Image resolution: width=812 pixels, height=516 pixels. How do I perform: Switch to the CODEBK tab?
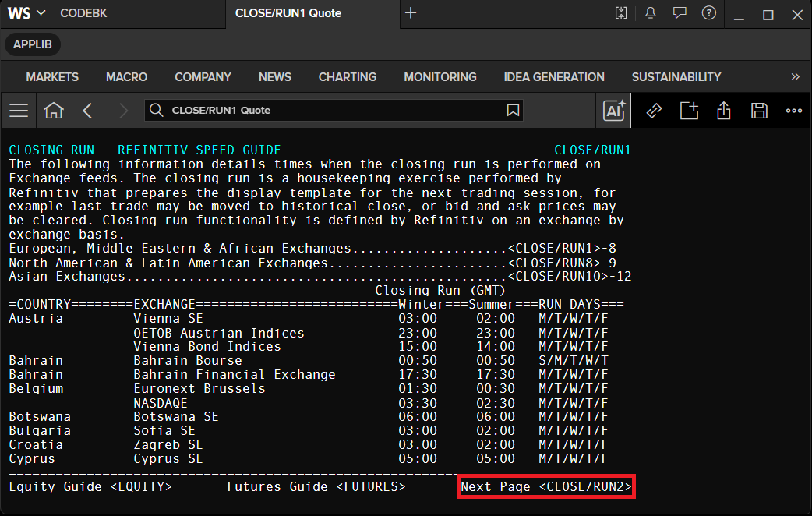click(83, 13)
